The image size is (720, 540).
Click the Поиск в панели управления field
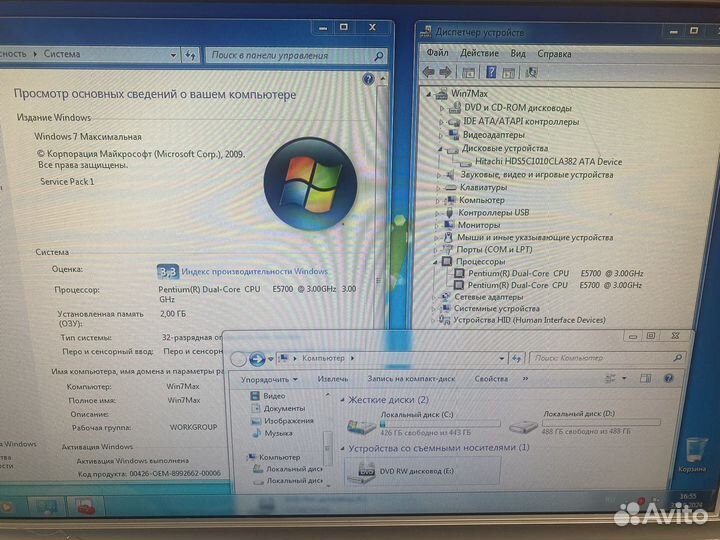coord(290,56)
